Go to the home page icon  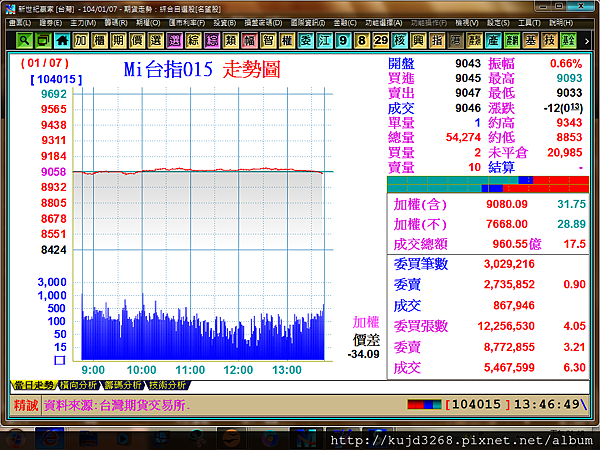pyautogui.click(x=62, y=40)
